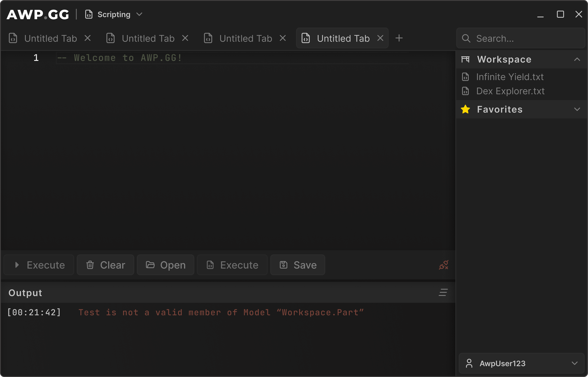The image size is (588, 377).
Task: Open Infinite Yield.txt from Workspace
Action: point(510,77)
